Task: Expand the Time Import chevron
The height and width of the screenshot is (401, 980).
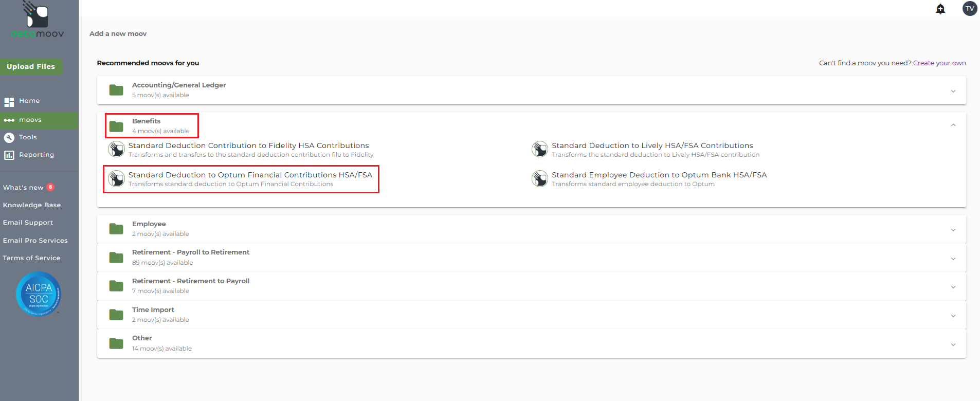Action: (953, 316)
